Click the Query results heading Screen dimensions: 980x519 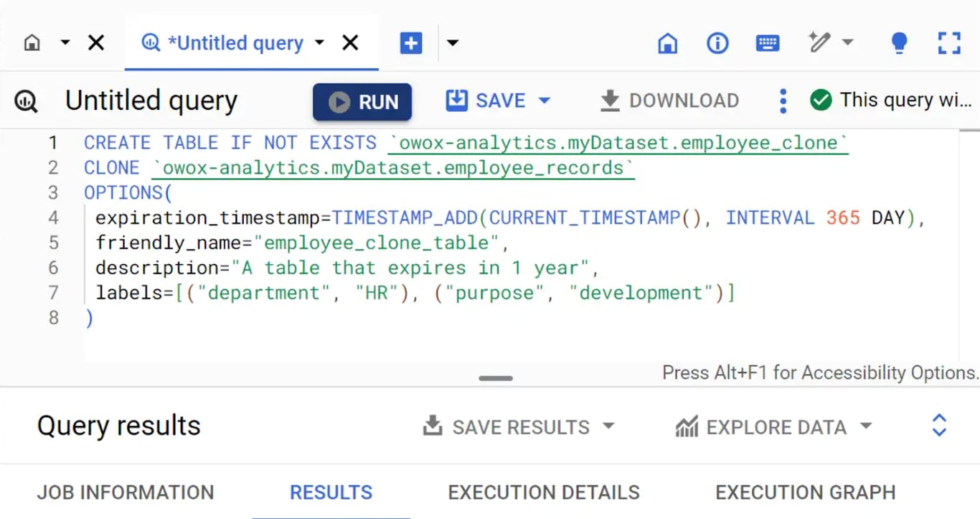click(119, 426)
